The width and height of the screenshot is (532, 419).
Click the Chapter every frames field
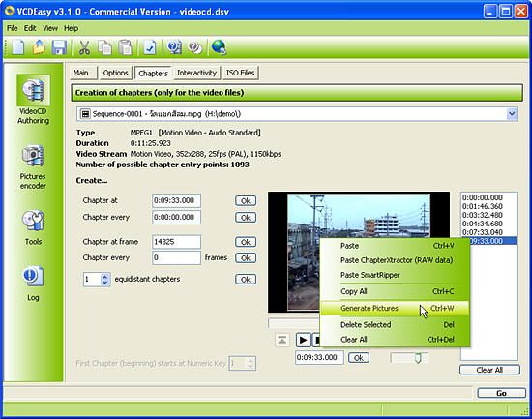176,258
